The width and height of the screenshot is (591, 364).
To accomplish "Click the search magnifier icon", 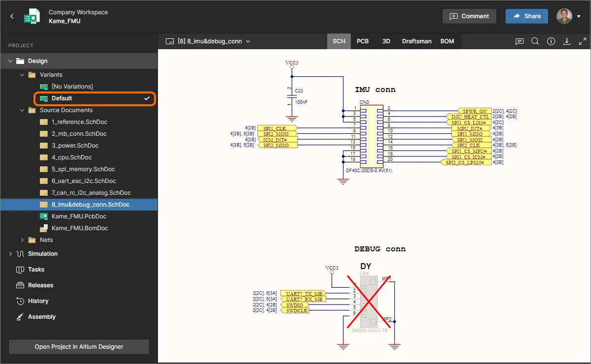I will click(535, 41).
